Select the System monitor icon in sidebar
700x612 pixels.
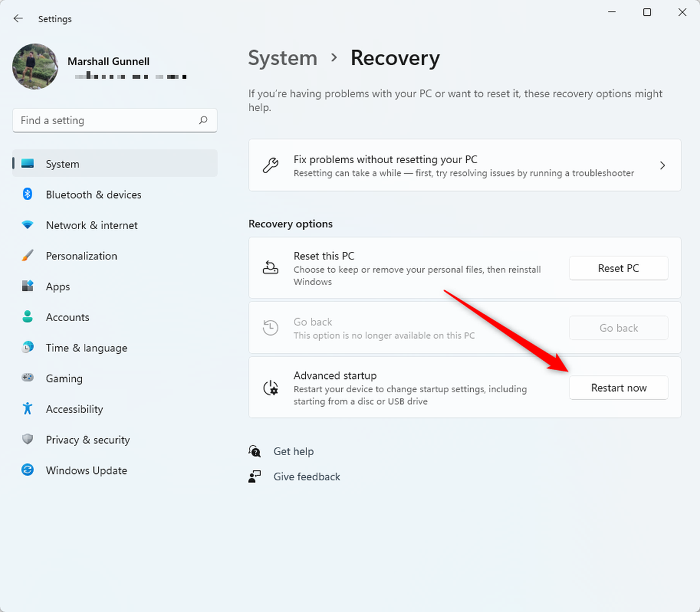(x=27, y=164)
